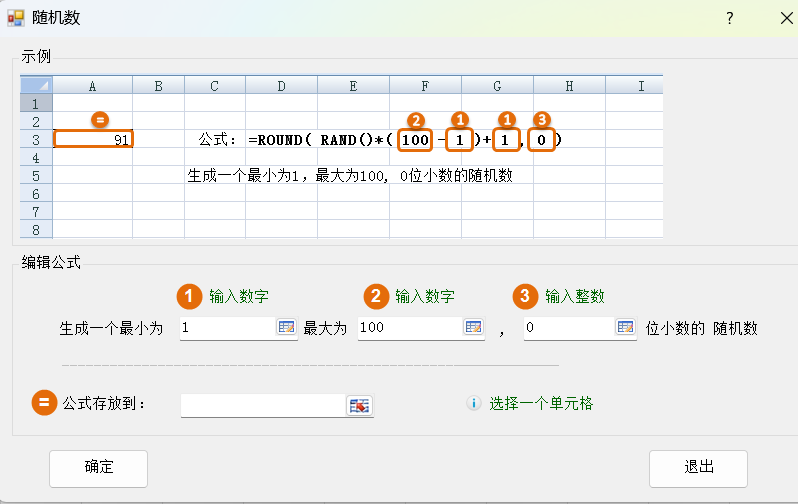The height and width of the screenshot is (504, 798).
Task: Click the minimum value input showing 1
Action: (x=226, y=328)
